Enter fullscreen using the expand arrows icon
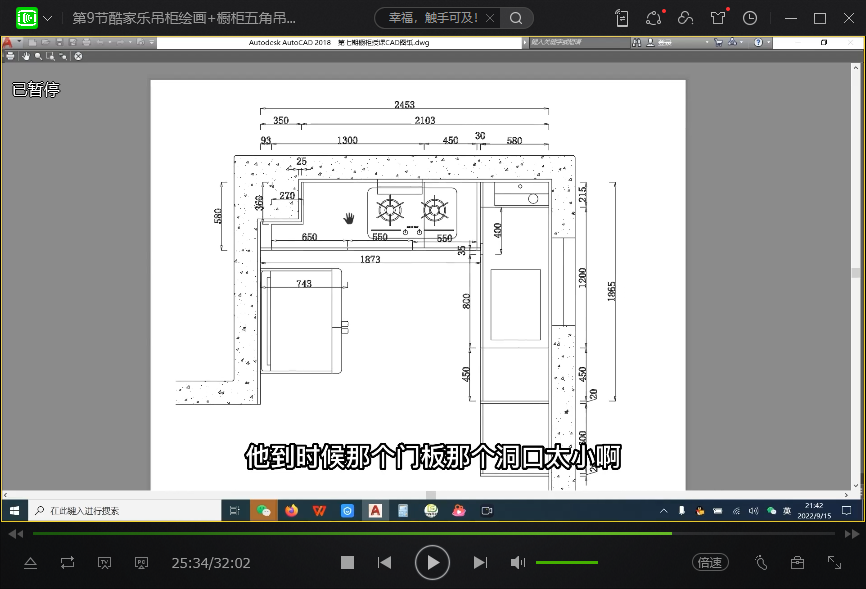 (834, 563)
